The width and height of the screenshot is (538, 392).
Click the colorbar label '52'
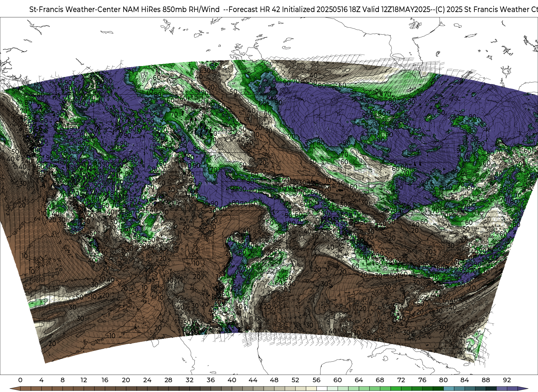click(x=295, y=380)
